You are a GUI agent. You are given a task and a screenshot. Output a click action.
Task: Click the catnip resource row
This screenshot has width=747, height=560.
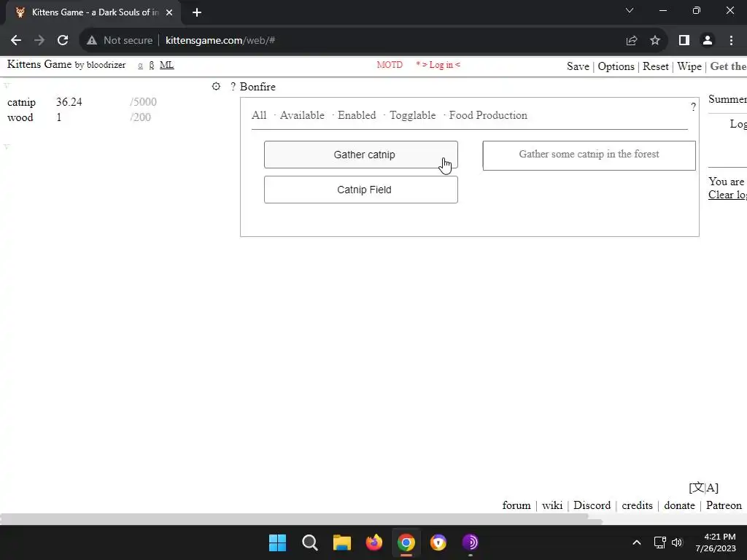click(x=82, y=102)
